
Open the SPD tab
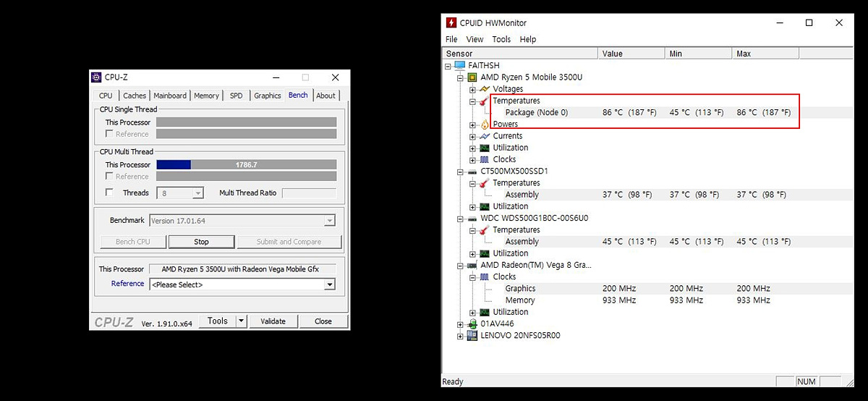(x=237, y=96)
